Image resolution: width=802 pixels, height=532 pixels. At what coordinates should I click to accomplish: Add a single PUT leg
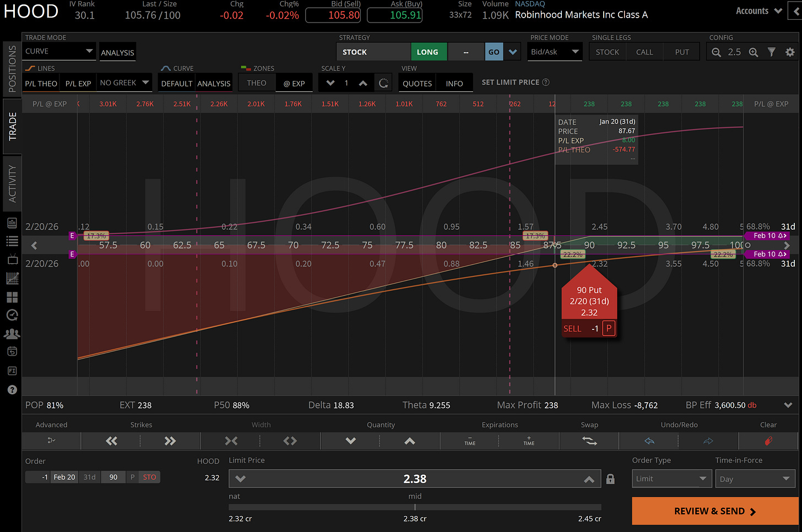coord(682,52)
